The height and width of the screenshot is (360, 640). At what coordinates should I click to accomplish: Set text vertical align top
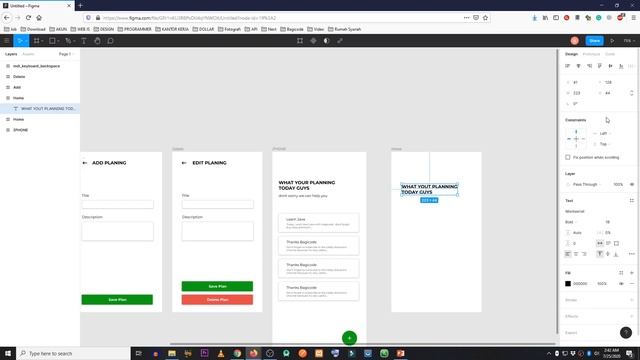(x=600, y=254)
